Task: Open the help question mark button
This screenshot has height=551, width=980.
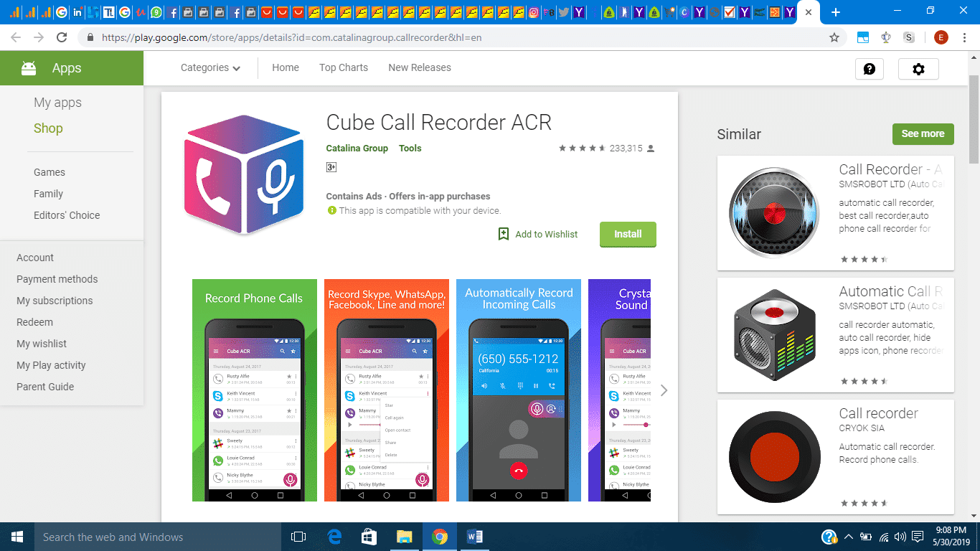Action: point(870,69)
